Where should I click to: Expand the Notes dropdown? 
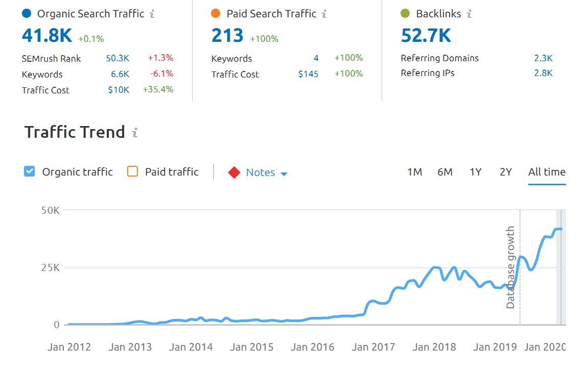point(267,172)
